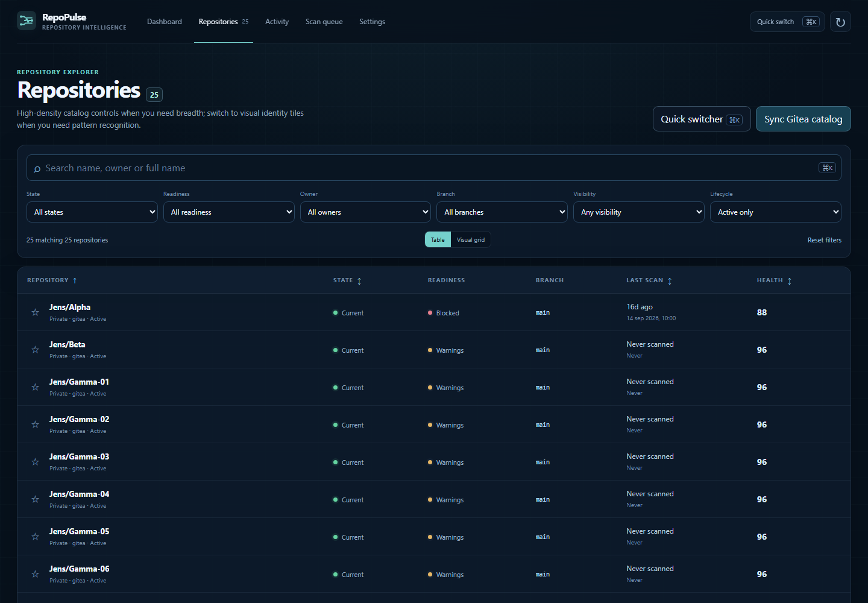Viewport: 868px width, 603px height.
Task: Click Sync Gitea catalog
Action: 804,119
